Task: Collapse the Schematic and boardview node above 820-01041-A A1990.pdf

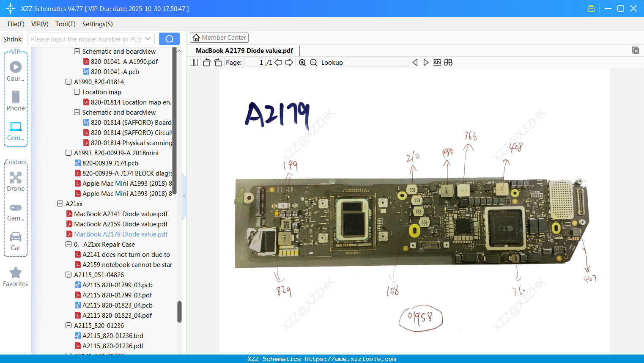Action: (x=77, y=51)
